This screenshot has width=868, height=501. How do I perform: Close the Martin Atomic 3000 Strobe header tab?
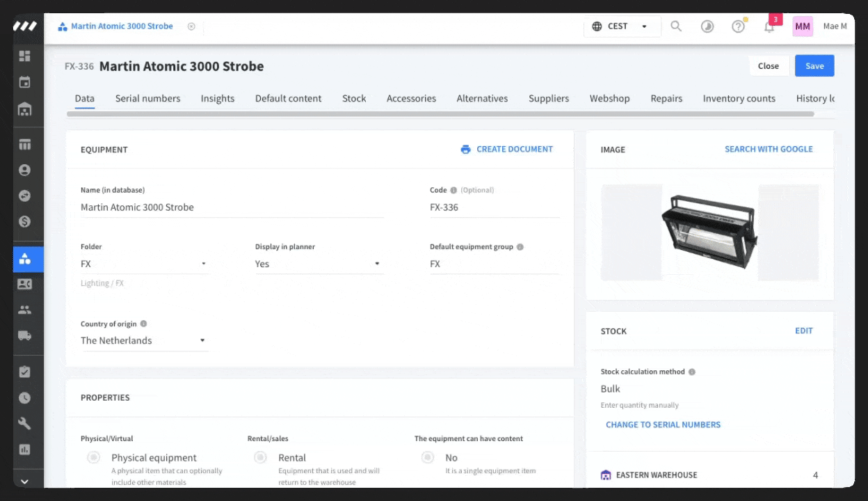click(191, 26)
